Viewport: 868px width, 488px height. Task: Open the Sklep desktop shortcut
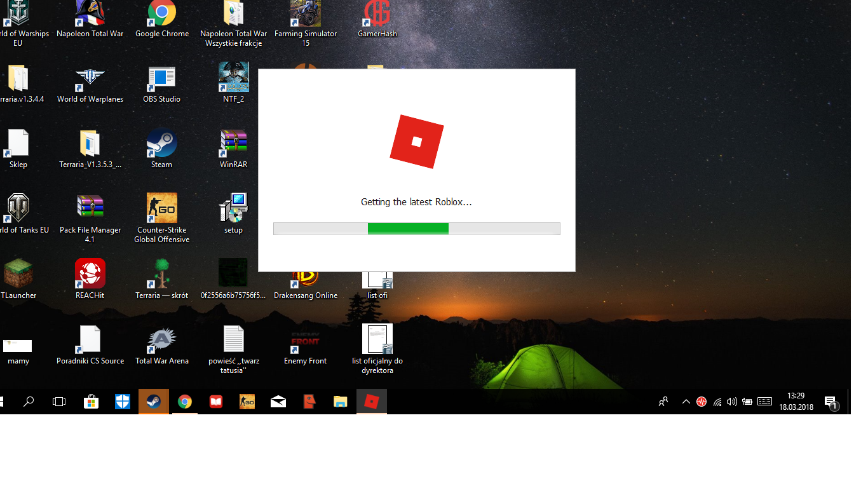tap(18, 149)
